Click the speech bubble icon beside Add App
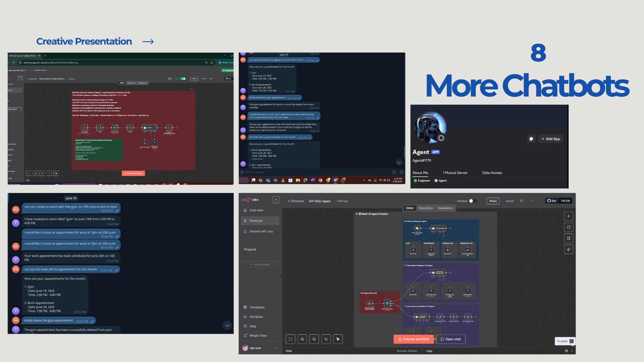Screen dimensions: 644x362 coord(531,139)
